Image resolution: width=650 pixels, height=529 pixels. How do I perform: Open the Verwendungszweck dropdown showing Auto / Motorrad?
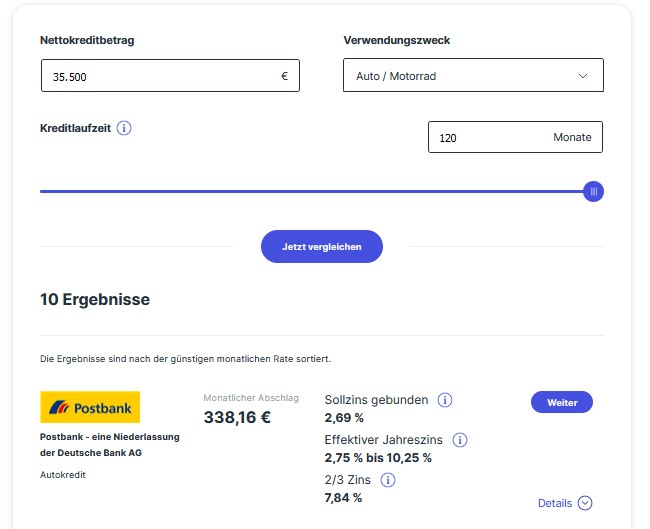[460, 76]
